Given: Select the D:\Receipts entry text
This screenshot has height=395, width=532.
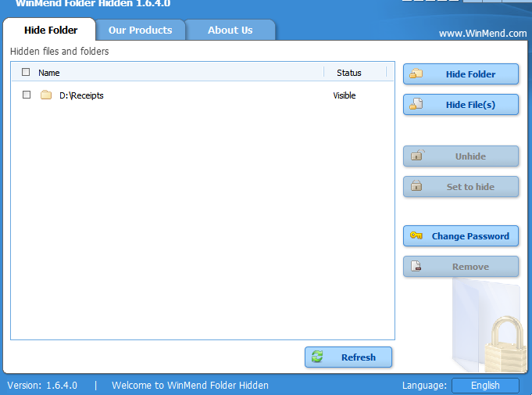Looking at the screenshot, I should 81,95.
